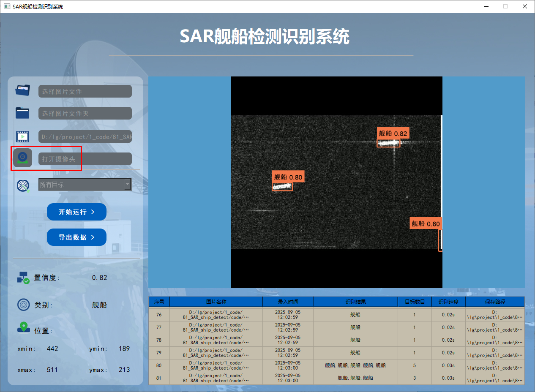Screen dimensions: 535x392
Task: Click the 识别速度 column header
Action: pyautogui.click(x=448, y=302)
